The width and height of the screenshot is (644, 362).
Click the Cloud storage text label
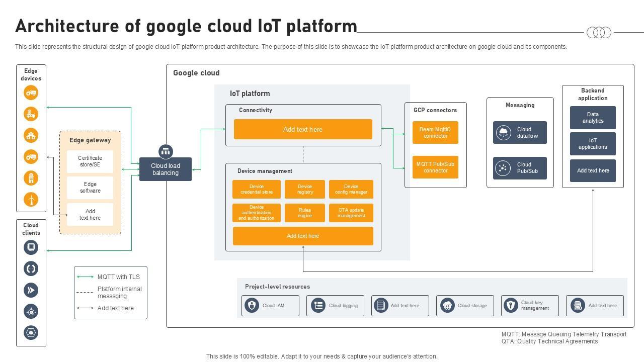tap(472, 305)
